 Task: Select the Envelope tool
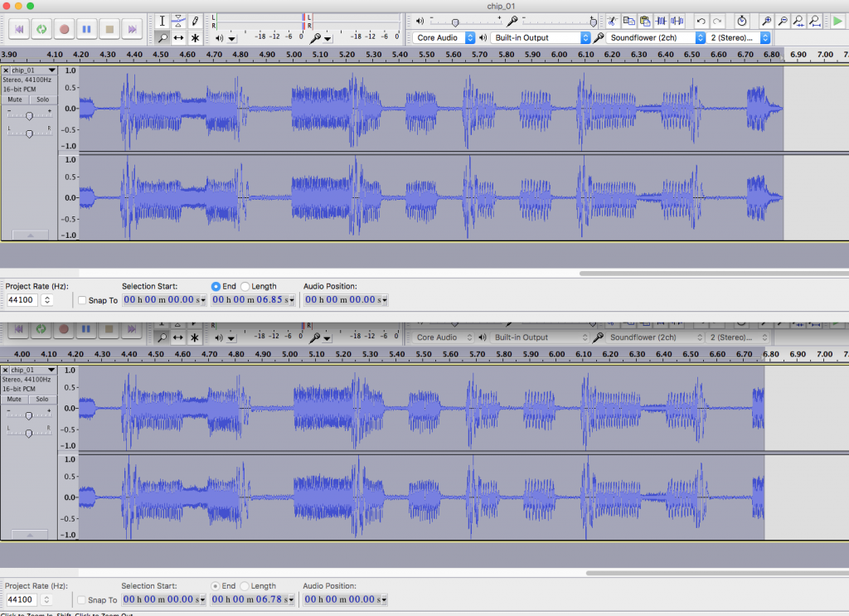(x=178, y=21)
